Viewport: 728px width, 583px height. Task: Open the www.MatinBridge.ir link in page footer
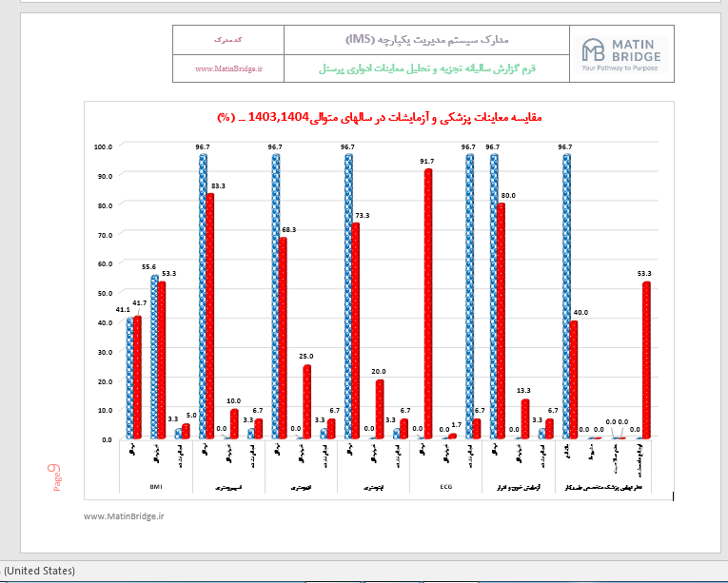[x=124, y=516]
